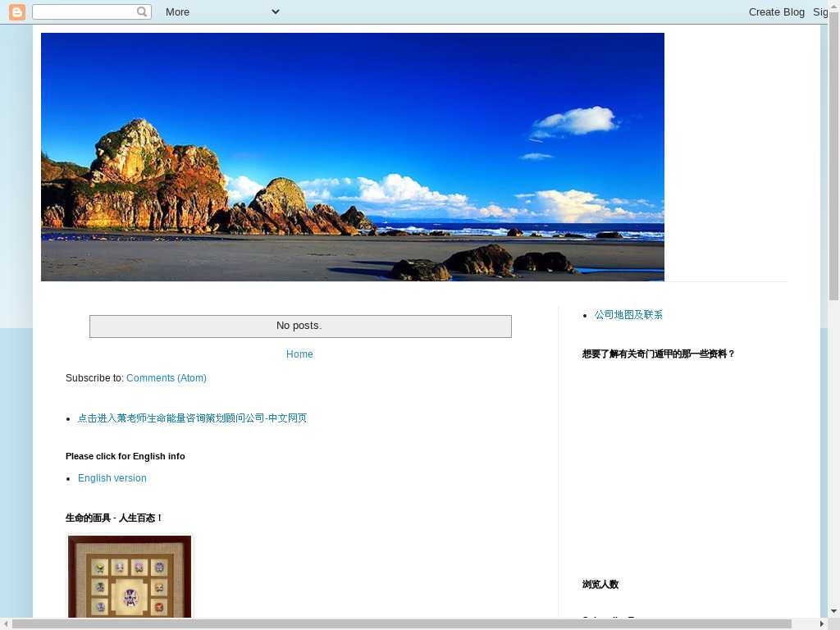Click the magnifier search icon in navbar
The image size is (840, 630).
143,11
